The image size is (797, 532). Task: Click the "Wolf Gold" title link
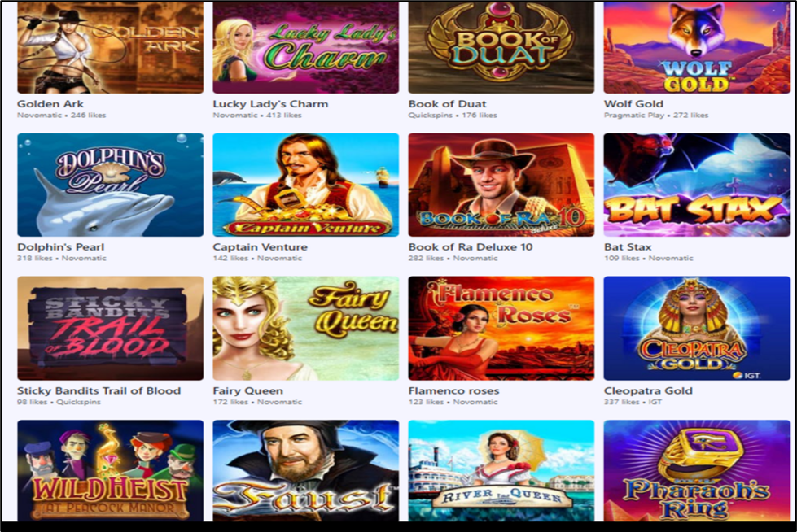click(633, 103)
